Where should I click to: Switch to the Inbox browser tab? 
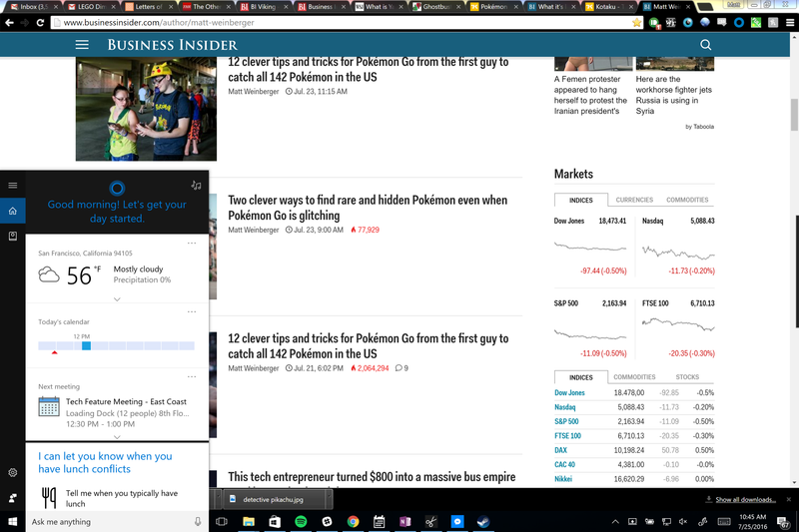coord(31,7)
